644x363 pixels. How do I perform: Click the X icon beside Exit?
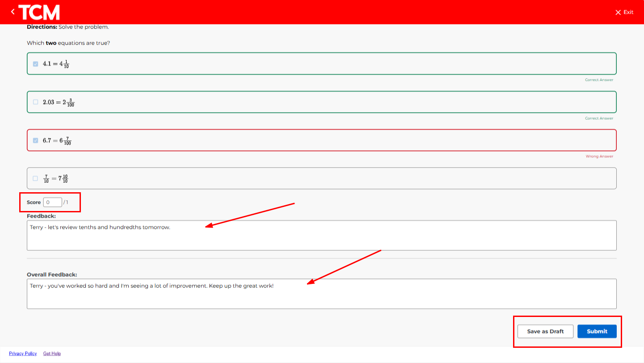[618, 13]
